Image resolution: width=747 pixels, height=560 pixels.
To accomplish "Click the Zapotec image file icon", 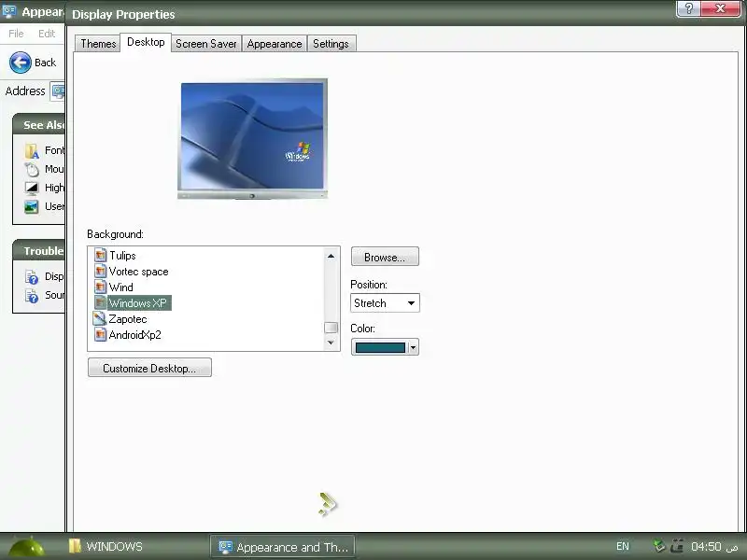I will point(100,318).
